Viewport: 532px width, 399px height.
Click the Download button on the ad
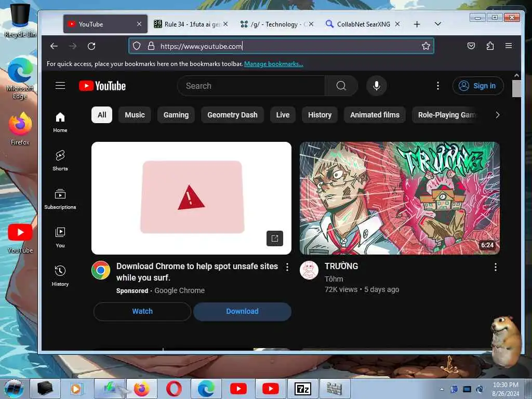pyautogui.click(x=242, y=312)
